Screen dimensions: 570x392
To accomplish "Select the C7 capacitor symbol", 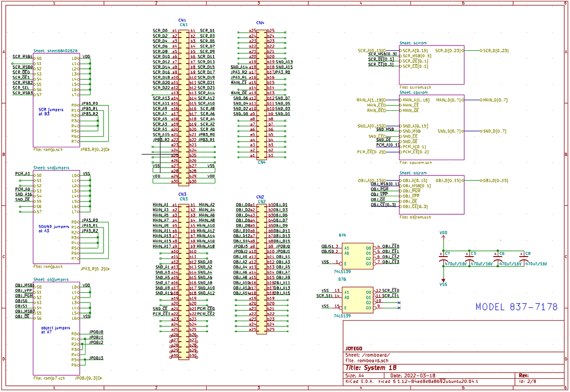I will tap(443, 258).
